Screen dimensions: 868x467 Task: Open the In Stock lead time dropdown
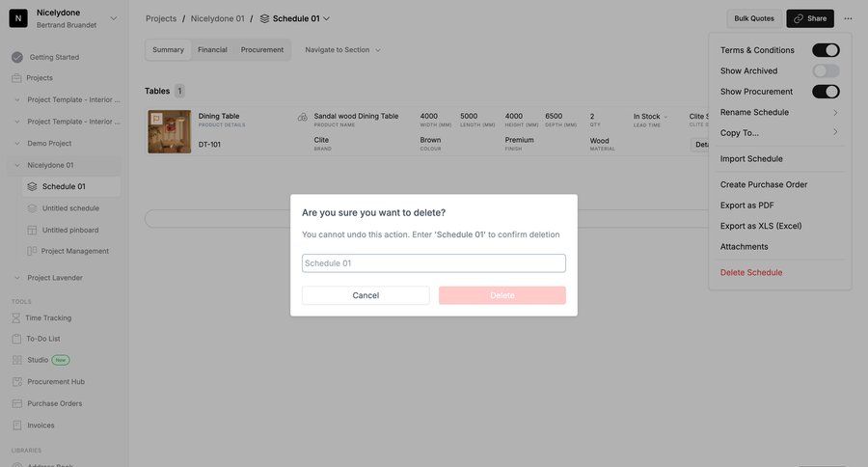pos(650,117)
